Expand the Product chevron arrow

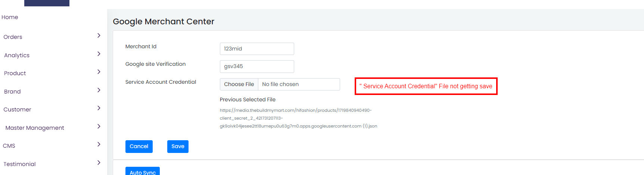tap(99, 72)
